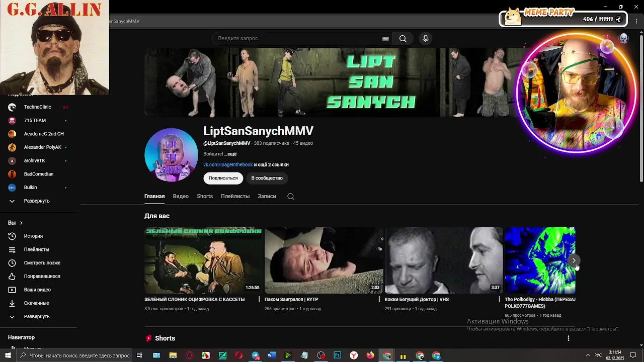
Task: Open video title Пахом Заигрался | RYTP
Action: [291, 299]
